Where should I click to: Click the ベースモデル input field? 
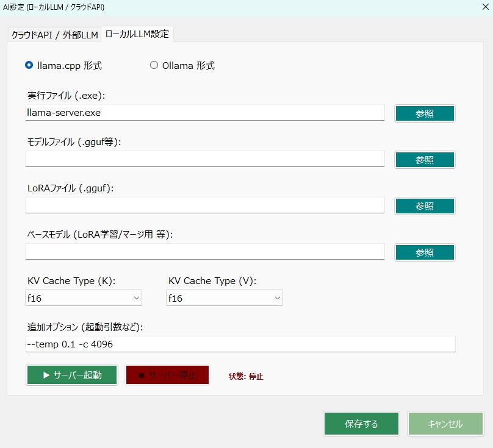[204, 251]
